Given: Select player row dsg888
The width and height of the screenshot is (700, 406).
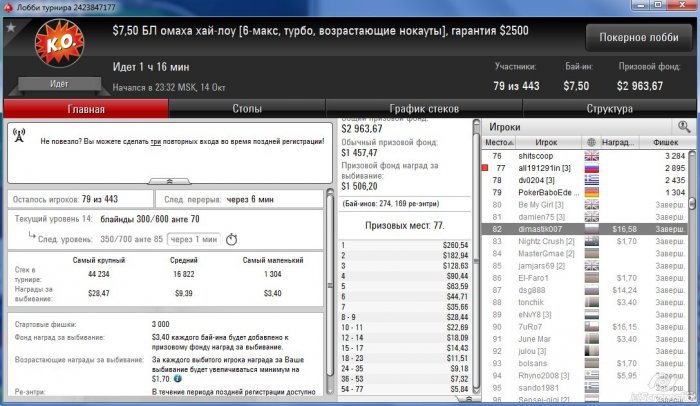Looking at the screenshot, I should pos(585,290).
